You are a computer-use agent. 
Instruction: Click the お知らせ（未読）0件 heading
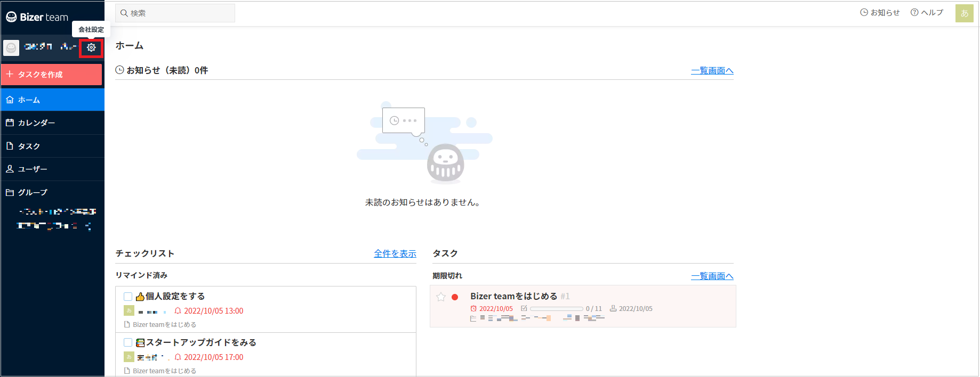coord(162,70)
